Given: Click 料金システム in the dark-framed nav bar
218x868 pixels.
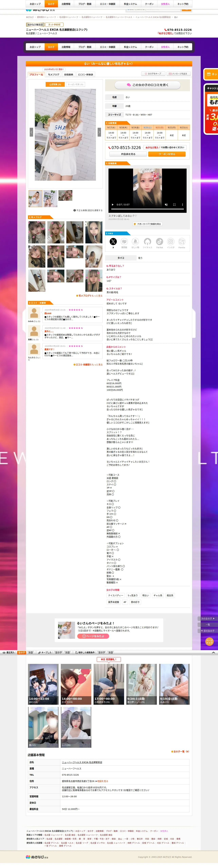Looking at the screenshot, I should pyautogui.click(x=131, y=47).
